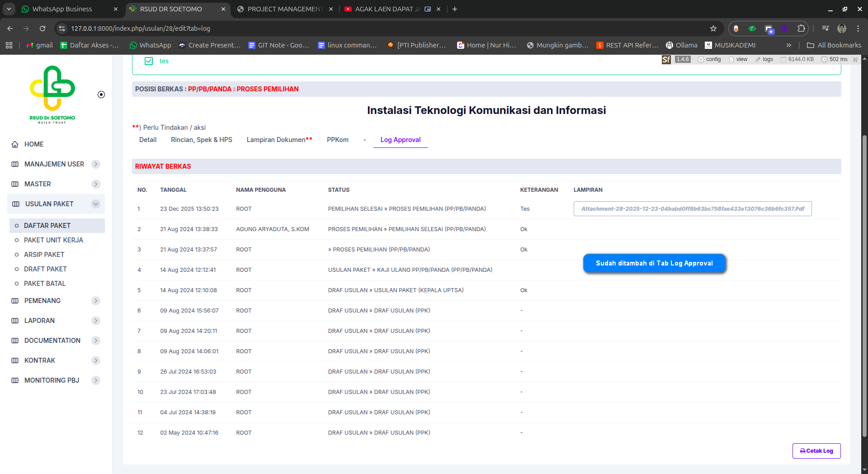The width and height of the screenshot is (868, 474).
Task: Close the Symfony debug toolbar
Action: tap(855, 60)
